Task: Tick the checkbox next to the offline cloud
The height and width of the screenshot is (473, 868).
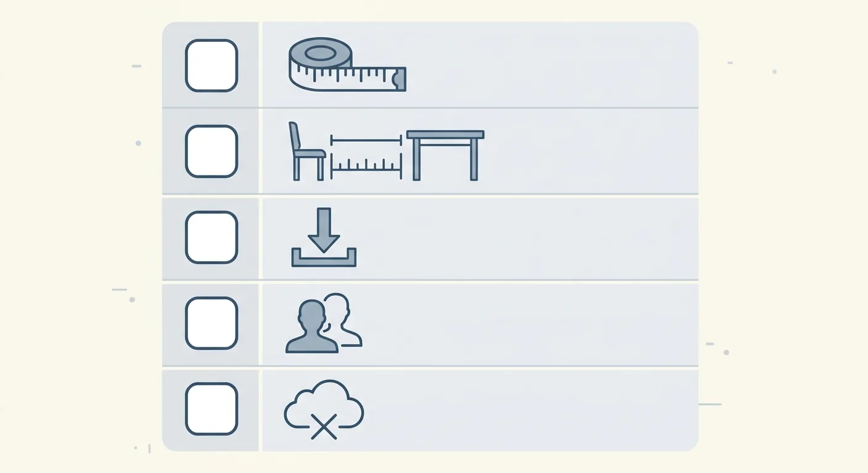Action: pyautogui.click(x=211, y=410)
